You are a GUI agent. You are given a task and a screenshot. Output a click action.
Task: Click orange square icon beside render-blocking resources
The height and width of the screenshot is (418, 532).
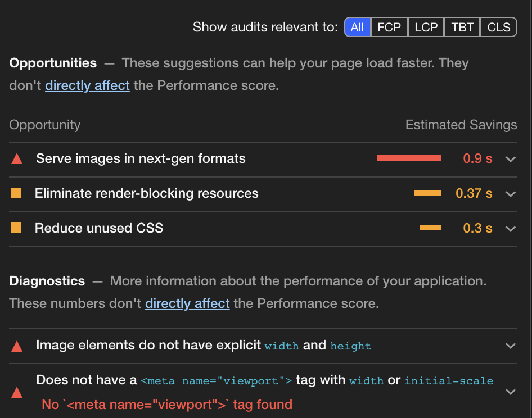pyautogui.click(x=16, y=193)
